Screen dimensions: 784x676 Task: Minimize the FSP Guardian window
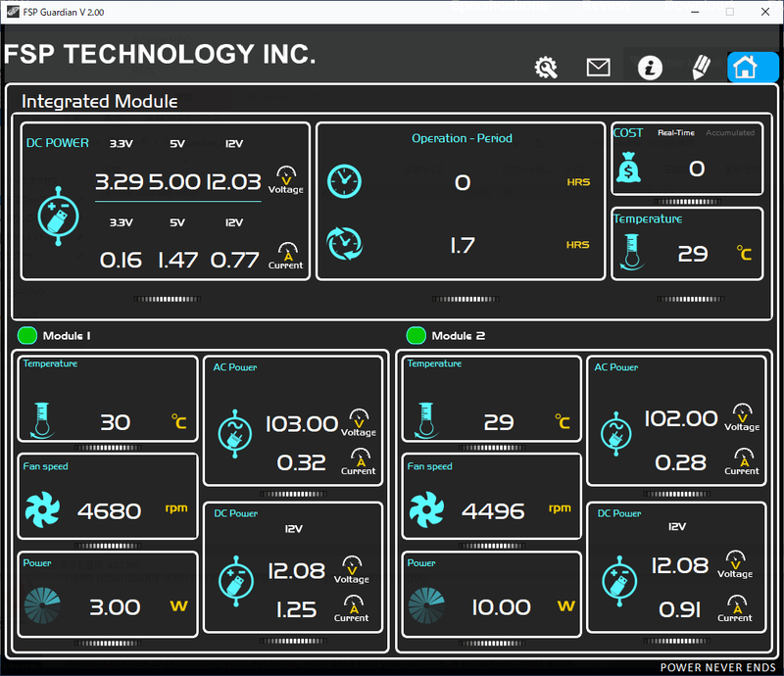point(695,12)
